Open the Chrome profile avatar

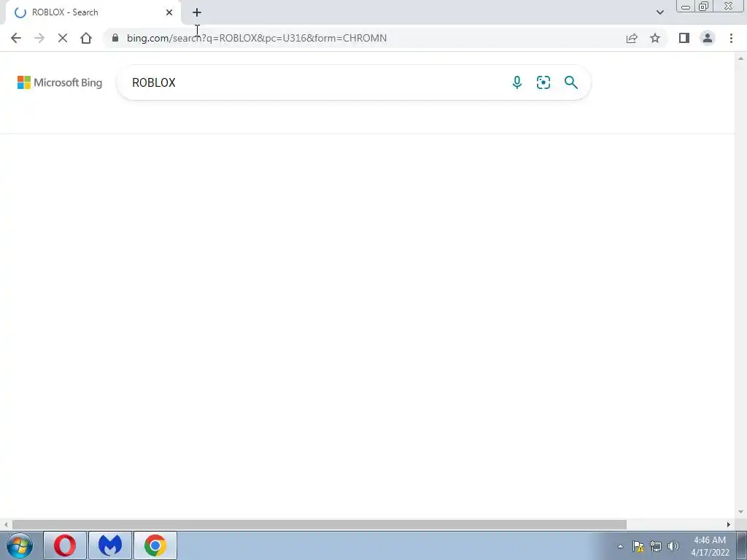click(x=708, y=38)
